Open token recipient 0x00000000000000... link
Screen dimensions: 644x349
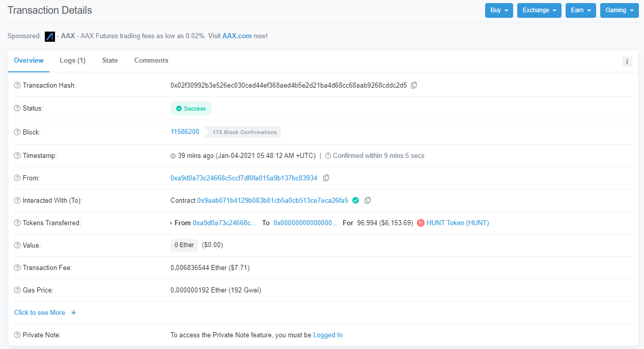pyautogui.click(x=306, y=223)
